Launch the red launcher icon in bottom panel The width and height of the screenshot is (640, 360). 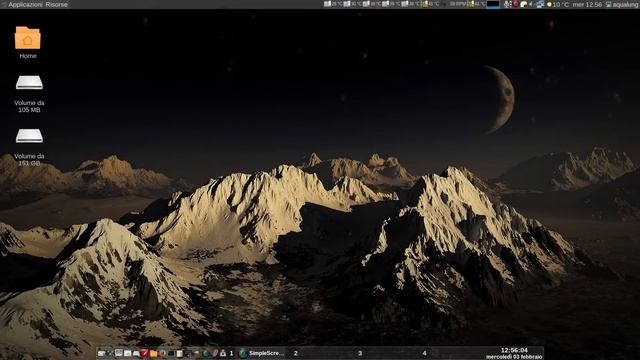(x=144, y=353)
